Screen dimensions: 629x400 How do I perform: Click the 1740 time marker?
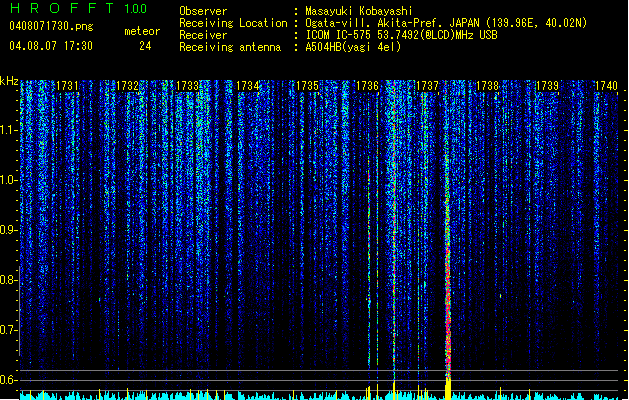(x=607, y=86)
